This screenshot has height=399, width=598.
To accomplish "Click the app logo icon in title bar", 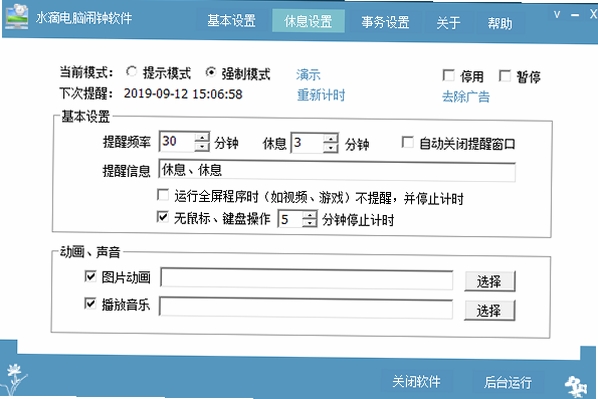I will 17,16.
